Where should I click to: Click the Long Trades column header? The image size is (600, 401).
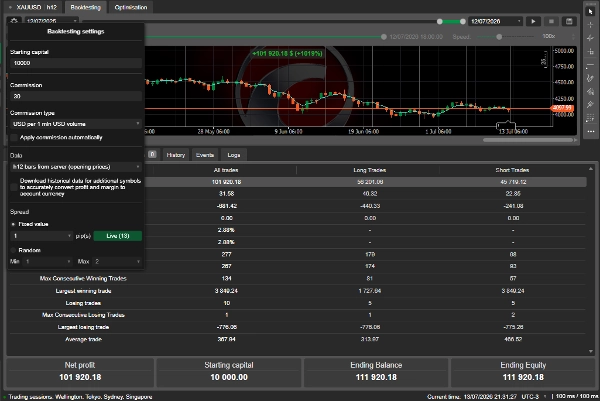[370, 170]
